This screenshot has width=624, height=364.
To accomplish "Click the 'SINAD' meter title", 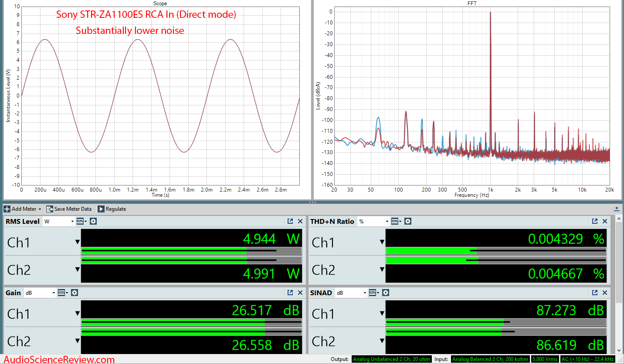I will click(321, 293).
